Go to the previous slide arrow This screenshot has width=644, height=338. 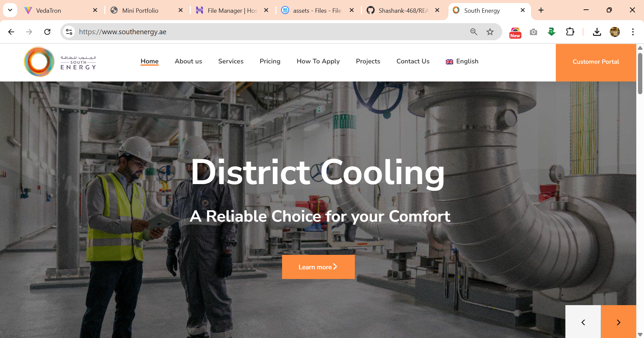(x=583, y=322)
